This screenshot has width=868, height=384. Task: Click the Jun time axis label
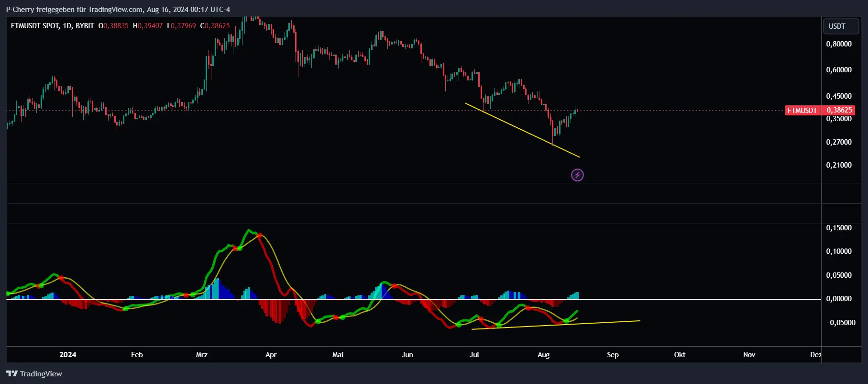coord(407,355)
